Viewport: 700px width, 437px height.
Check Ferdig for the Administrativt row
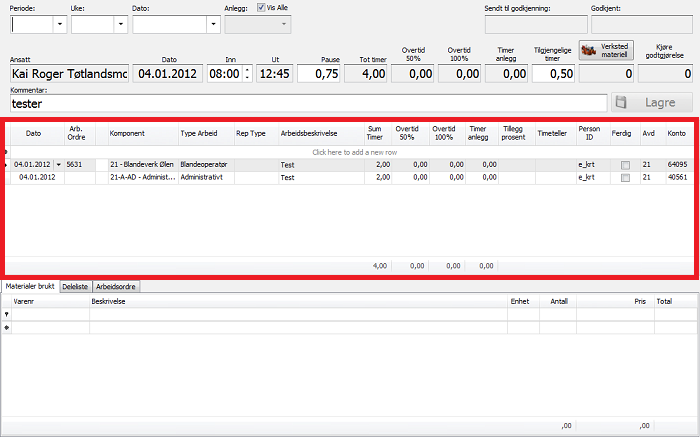(x=625, y=177)
